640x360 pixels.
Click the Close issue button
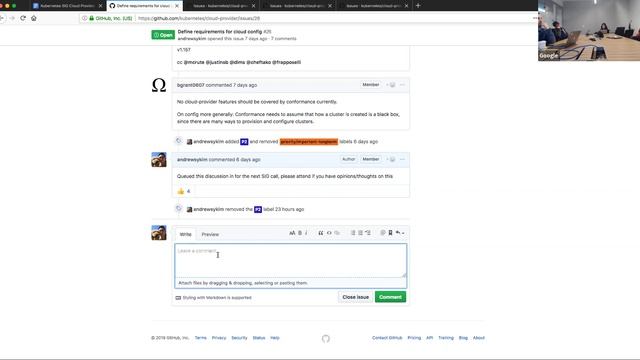(356, 297)
